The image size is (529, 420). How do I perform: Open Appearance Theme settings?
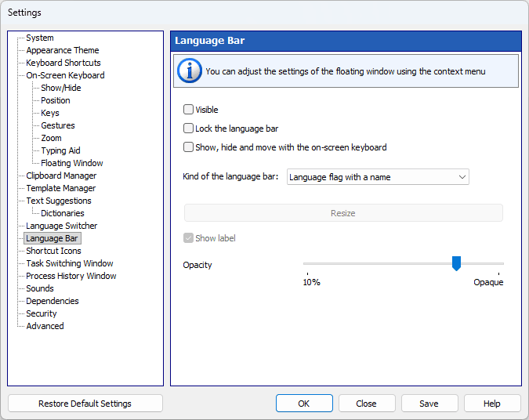point(63,50)
